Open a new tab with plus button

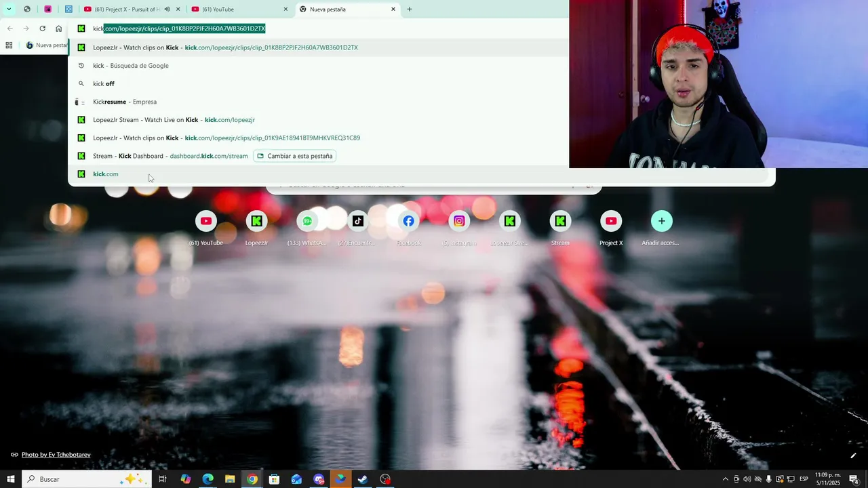pyautogui.click(x=410, y=9)
